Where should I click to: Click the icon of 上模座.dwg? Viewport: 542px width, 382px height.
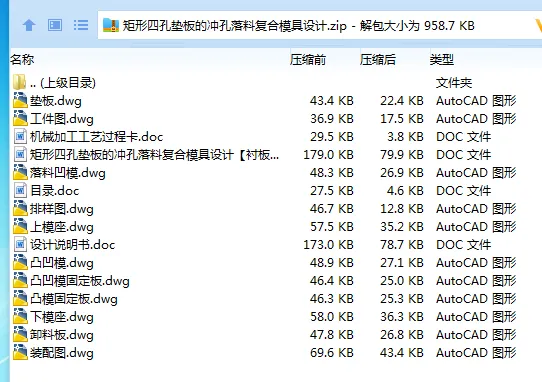20,226
